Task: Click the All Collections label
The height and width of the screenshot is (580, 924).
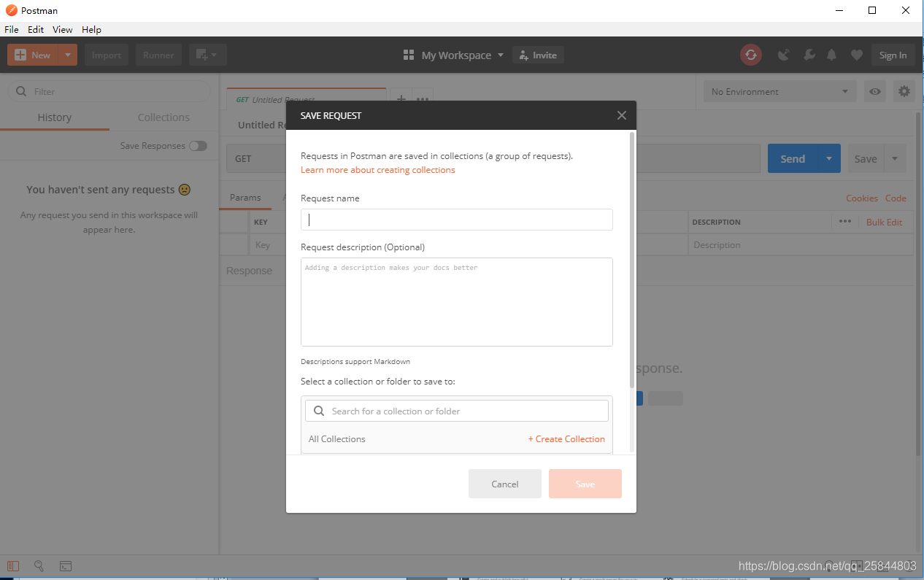Action: 336,439
